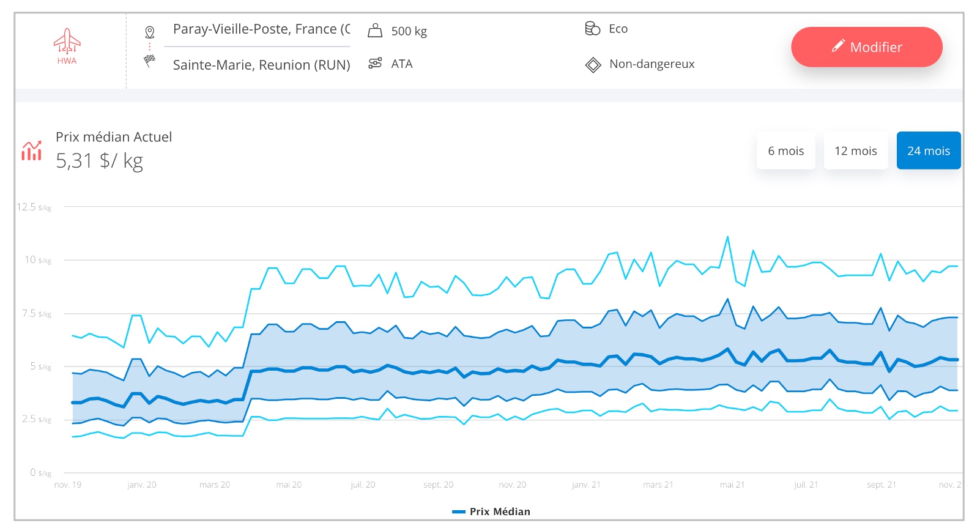This screenshot has width=980, height=531.
Task: Select the 24 mois time range
Action: (928, 150)
